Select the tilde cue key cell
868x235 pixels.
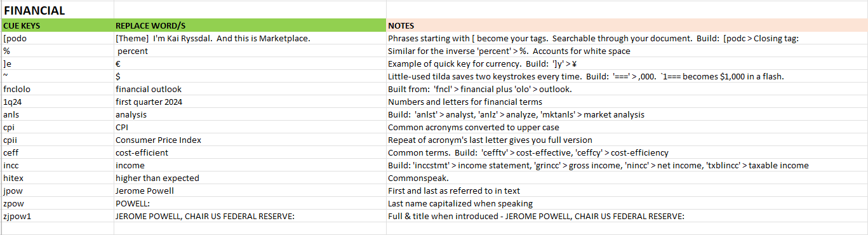pyautogui.click(x=57, y=76)
